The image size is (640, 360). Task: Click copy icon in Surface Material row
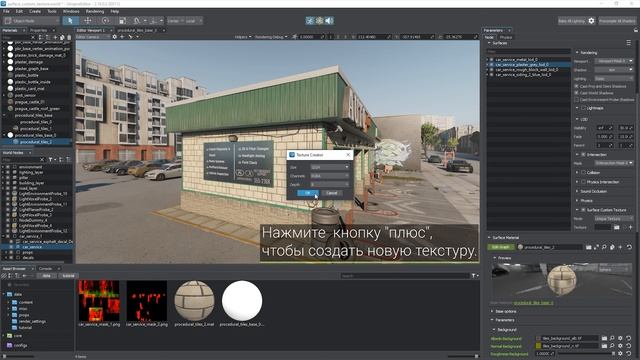(x=612, y=247)
